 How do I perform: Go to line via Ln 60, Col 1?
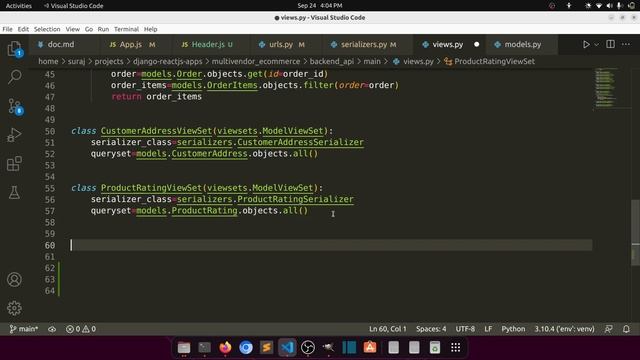[388, 329]
